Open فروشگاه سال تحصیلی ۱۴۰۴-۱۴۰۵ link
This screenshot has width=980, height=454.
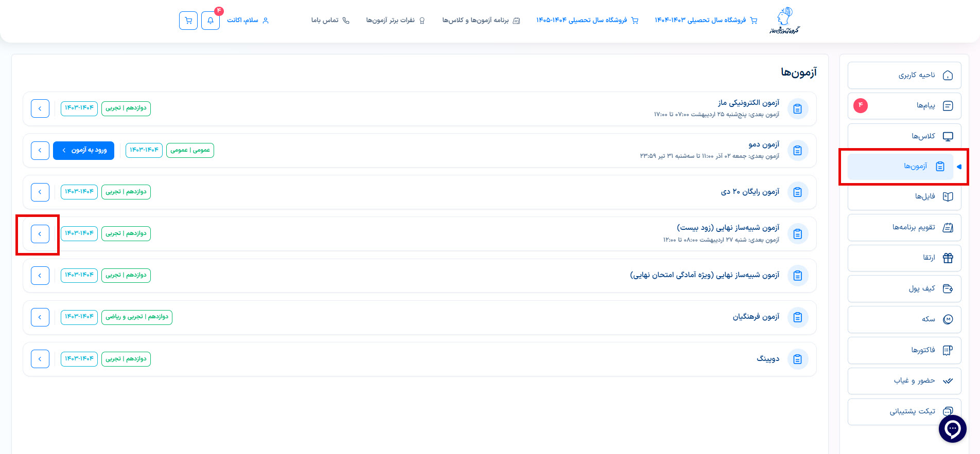(x=587, y=20)
